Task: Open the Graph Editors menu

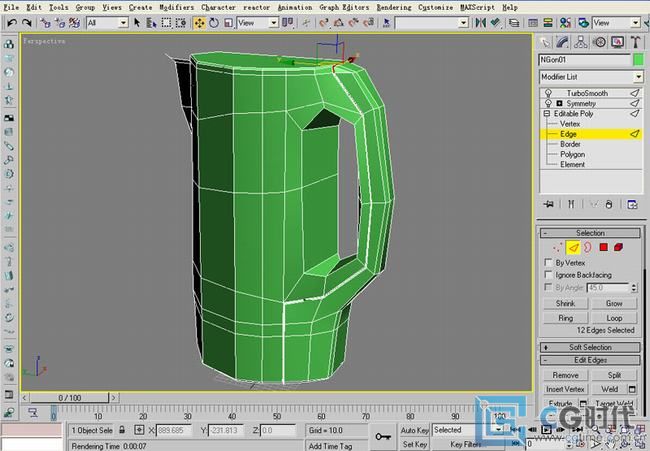Action: pyautogui.click(x=344, y=7)
